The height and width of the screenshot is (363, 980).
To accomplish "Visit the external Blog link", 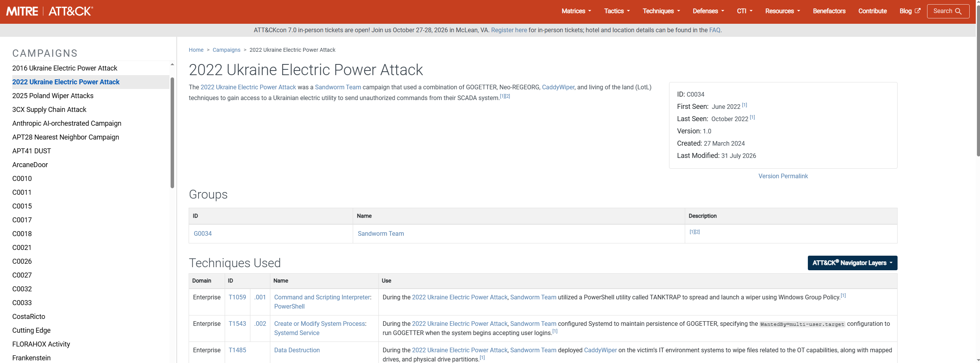I will click(909, 11).
